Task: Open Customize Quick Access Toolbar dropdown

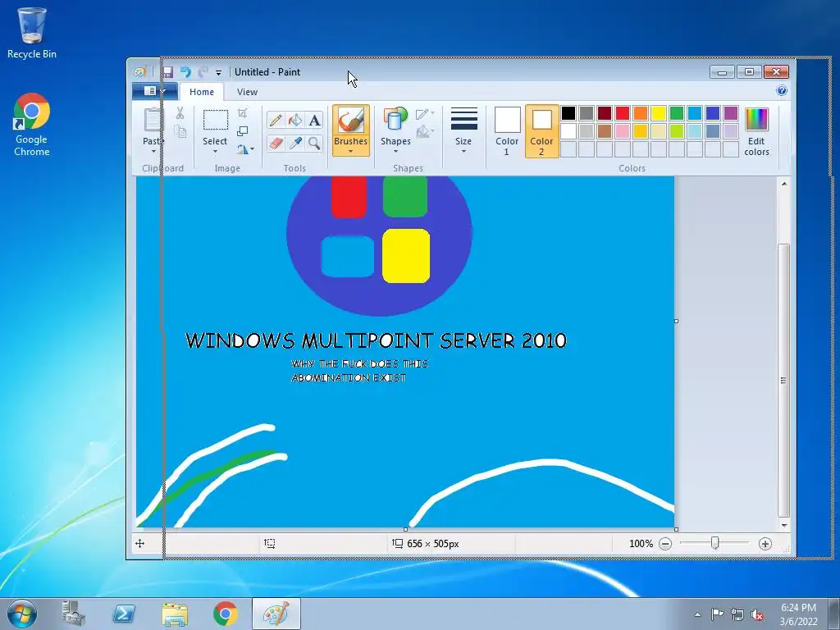Action: (x=218, y=72)
